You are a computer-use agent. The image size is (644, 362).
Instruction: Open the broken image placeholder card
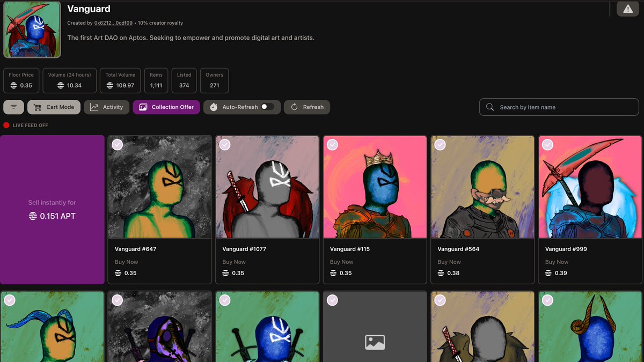(x=375, y=327)
